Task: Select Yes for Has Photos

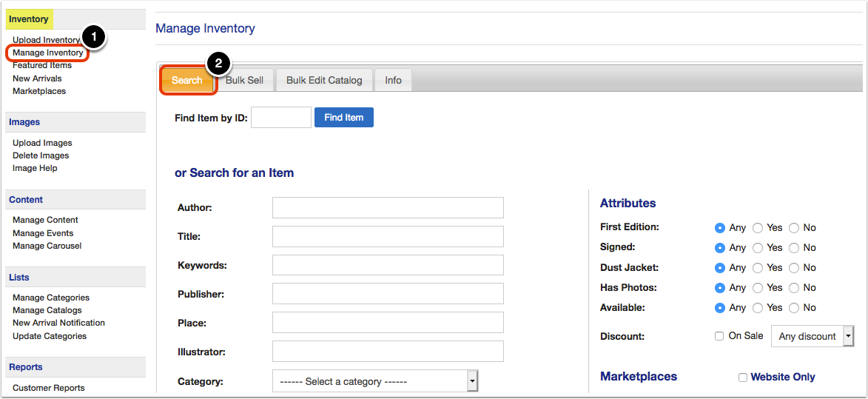Action: pos(758,288)
